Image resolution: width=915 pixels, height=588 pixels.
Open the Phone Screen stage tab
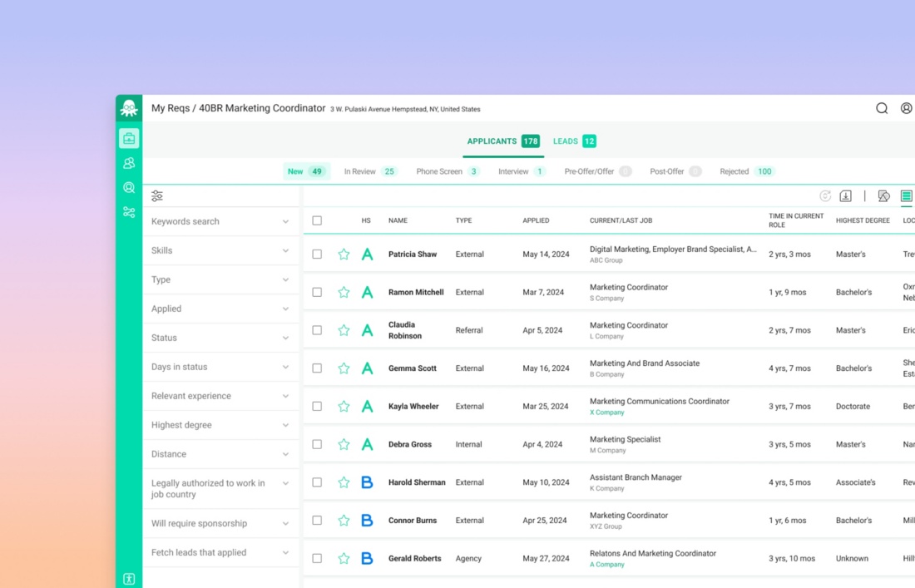click(447, 171)
